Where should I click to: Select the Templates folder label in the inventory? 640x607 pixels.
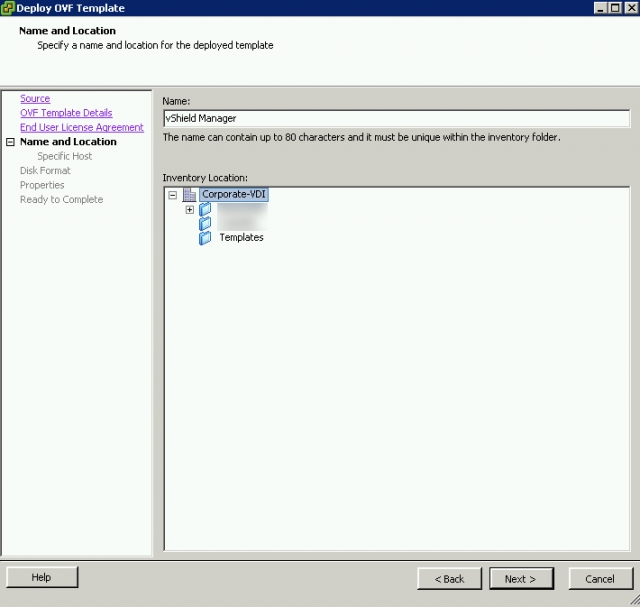pos(241,238)
